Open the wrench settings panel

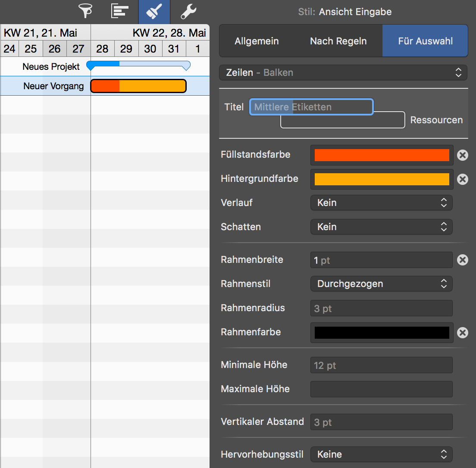(188, 12)
